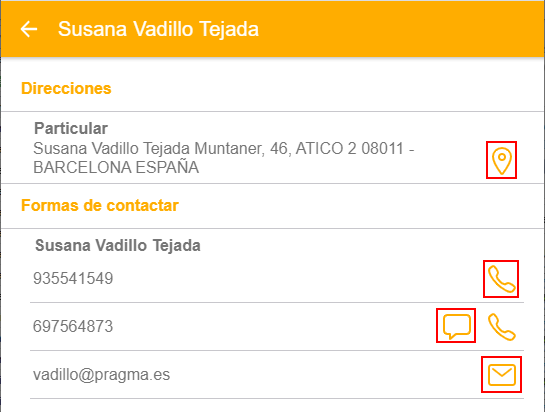Select mobile number 697564873
This screenshot has width=545, height=412.
73,326
